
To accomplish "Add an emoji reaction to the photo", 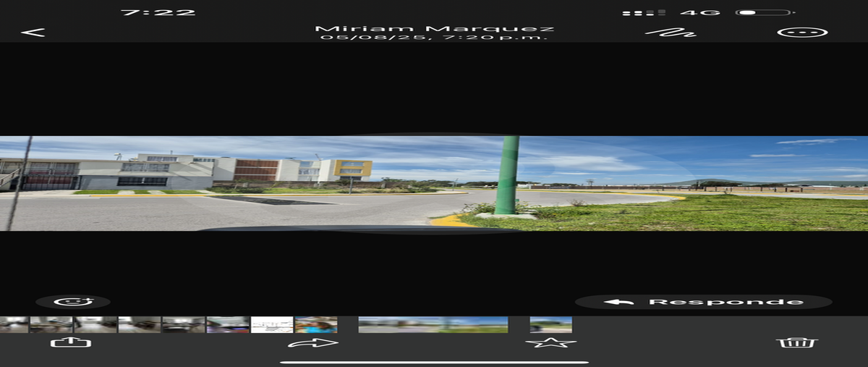I will pyautogui.click(x=73, y=302).
